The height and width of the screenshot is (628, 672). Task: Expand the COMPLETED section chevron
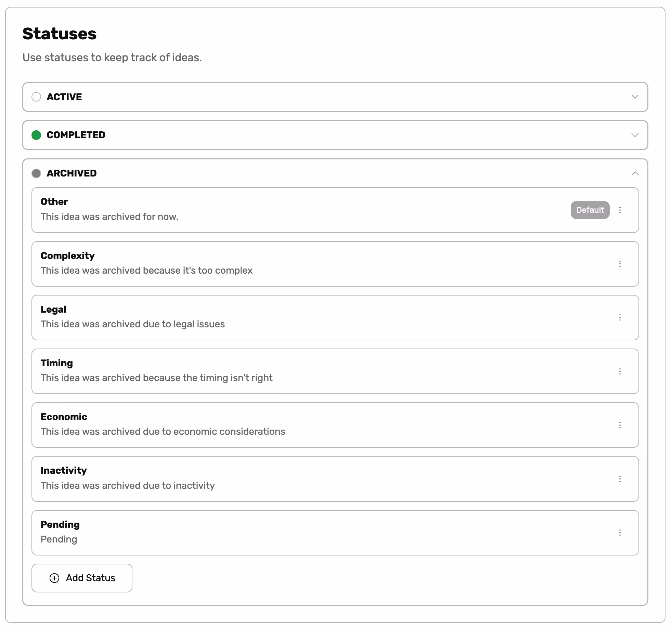[x=635, y=135]
